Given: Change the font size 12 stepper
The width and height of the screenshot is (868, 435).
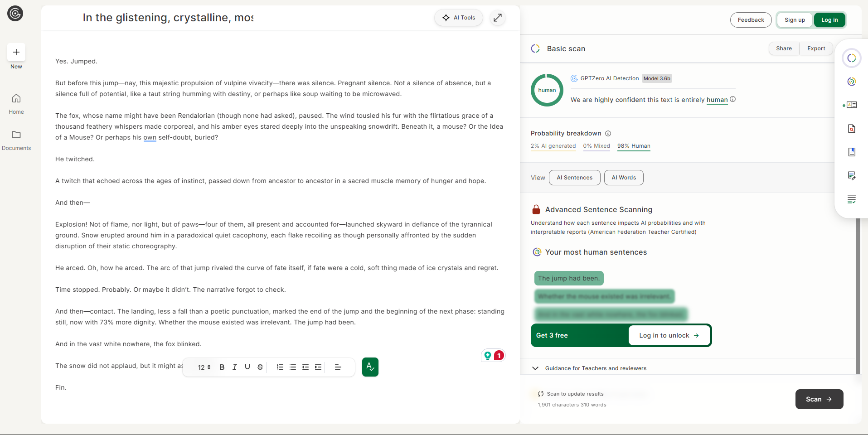Looking at the screenshot, I should click(x=204, y=367).
